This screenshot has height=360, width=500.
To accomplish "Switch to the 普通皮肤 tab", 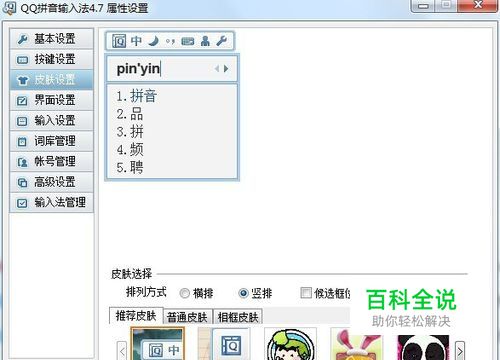I will (187, 317).
